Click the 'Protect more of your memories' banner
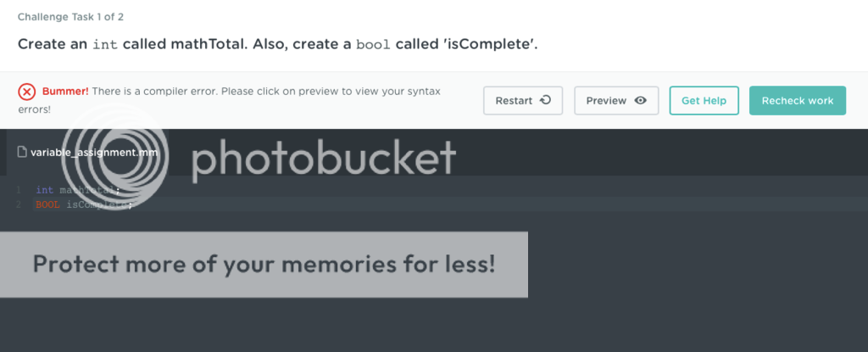 pyautogui.click(x=264, y=265)
